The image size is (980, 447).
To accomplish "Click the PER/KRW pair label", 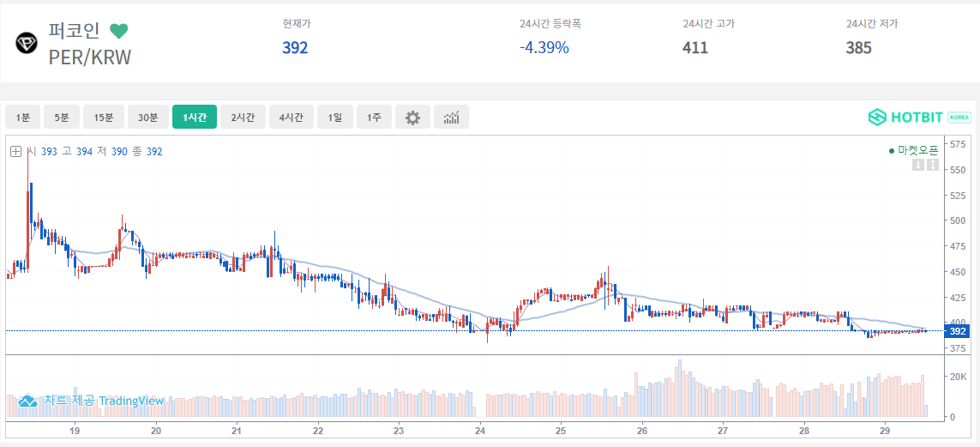I will (x=90, y=57).
